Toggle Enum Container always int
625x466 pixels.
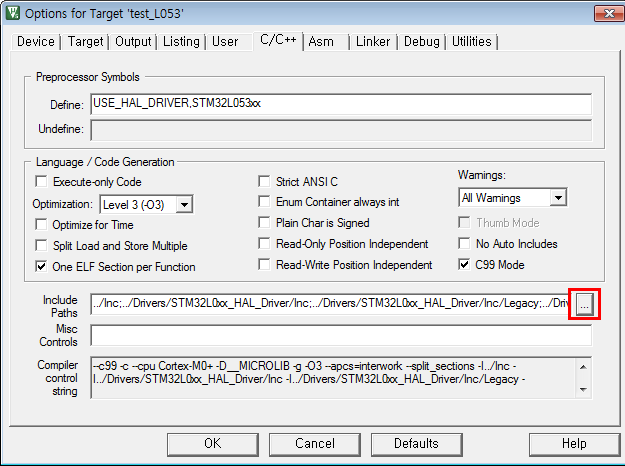click(x=264, y=201)
